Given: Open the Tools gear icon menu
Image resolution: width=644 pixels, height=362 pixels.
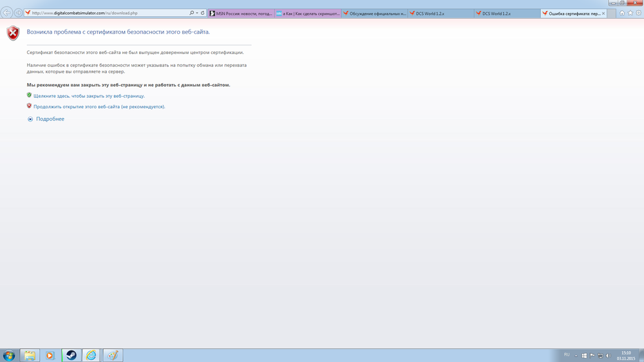Looking at the screenshot, I should 639,13.
